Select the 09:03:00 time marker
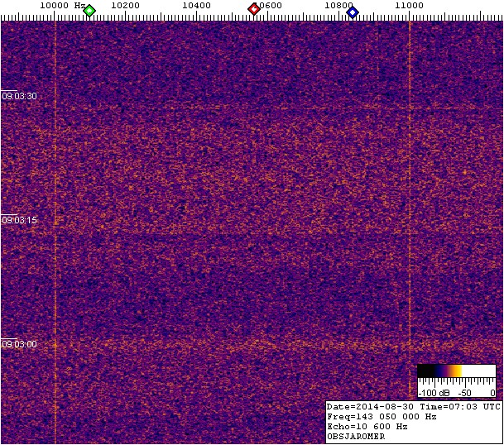This screenshot has width=504, height=445. [x=20, y=344]
